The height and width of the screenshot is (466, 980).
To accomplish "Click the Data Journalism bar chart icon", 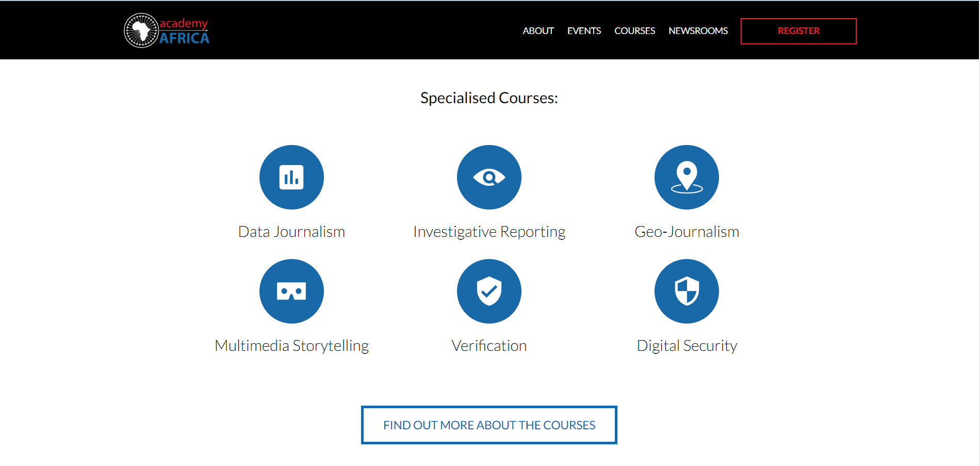I will coord(291,177).
